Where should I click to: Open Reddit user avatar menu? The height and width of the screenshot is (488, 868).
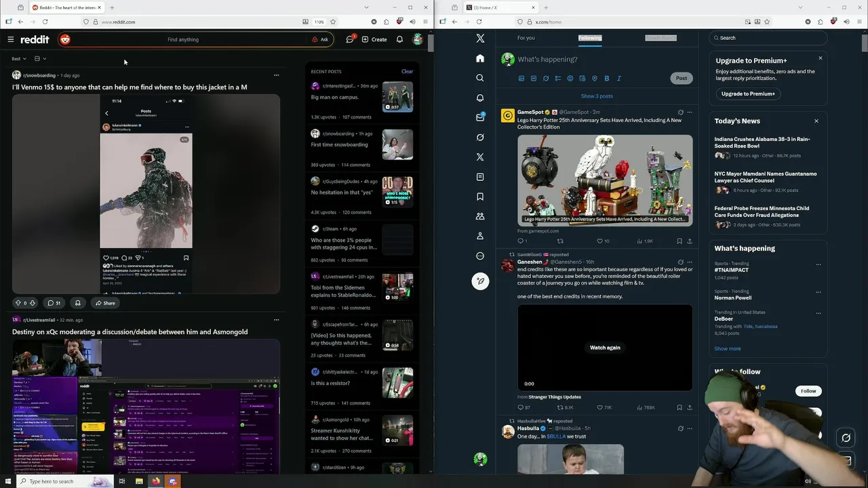click(x=418, y=39)
